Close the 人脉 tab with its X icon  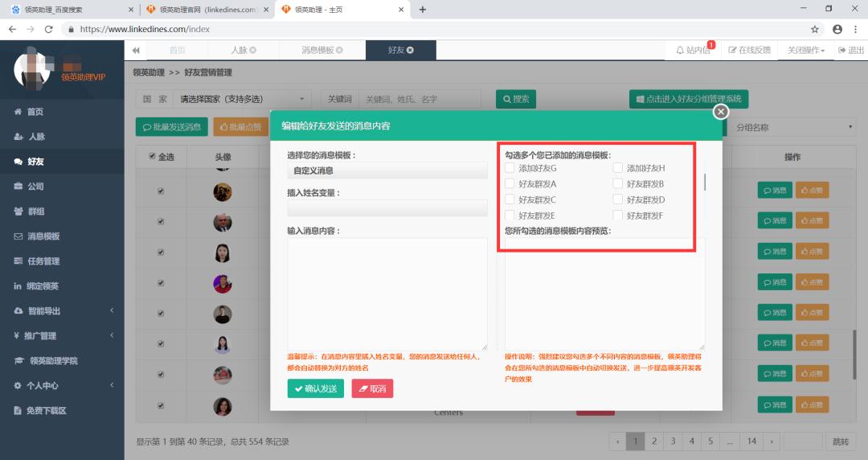pos(253,51)
